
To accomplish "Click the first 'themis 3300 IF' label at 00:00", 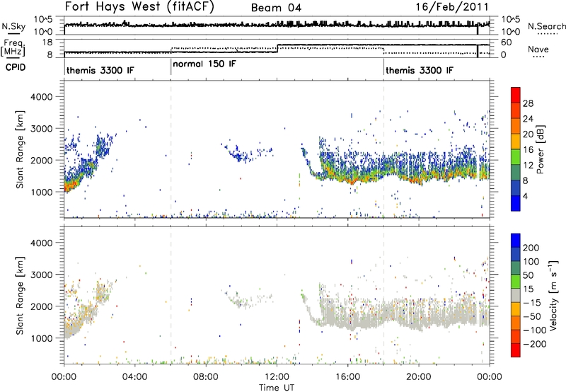I will (x=100, y=70).
